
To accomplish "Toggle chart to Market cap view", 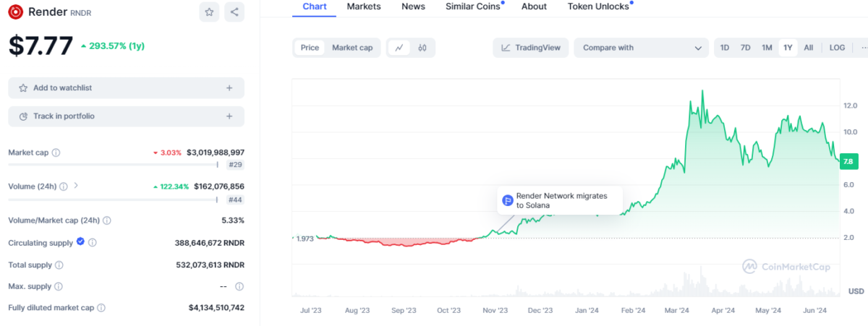I will coord(352,48).
